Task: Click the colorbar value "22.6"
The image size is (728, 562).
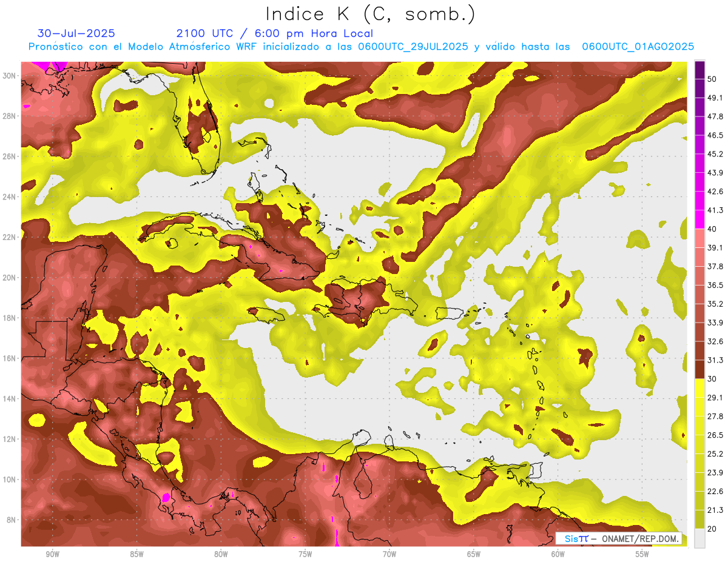Action: pyautogui.click(x=715, y=492)
